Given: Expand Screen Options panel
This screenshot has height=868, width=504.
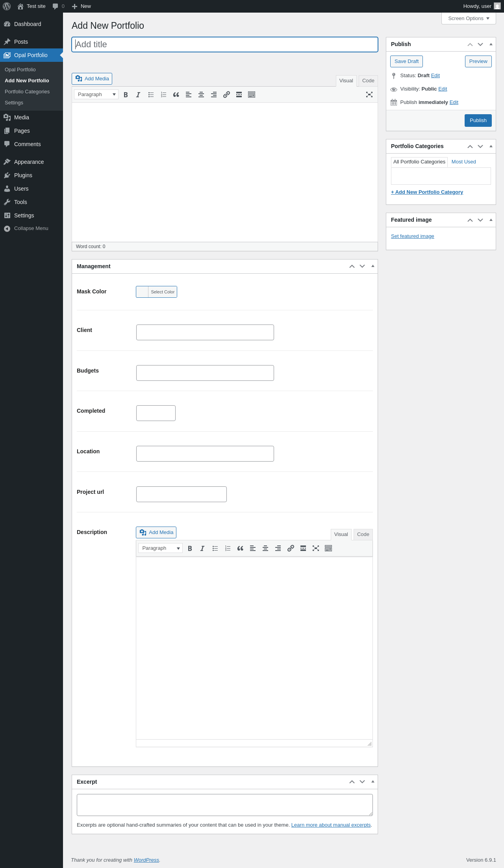Looking at the screenshot, I should (x=469, y=19).
